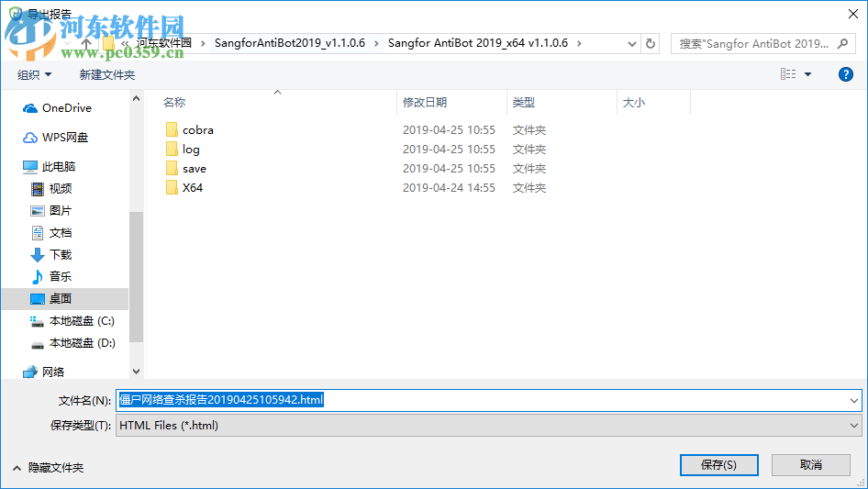Open the blue help question mark
868x489 pixels.
[x=845, y=74]
